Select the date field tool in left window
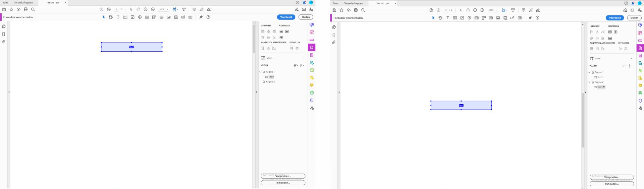Viewport: 644px width, 189px height. [x=176, y=17]
